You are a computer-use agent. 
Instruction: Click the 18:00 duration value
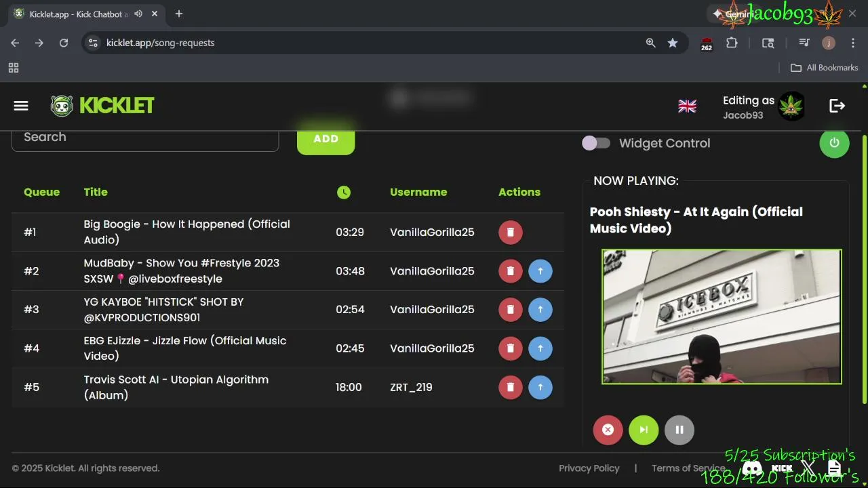coord(349,387)
